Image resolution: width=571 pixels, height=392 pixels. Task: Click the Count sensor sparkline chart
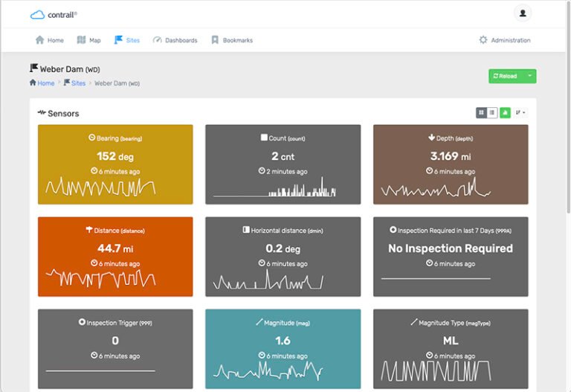[283, 187]
